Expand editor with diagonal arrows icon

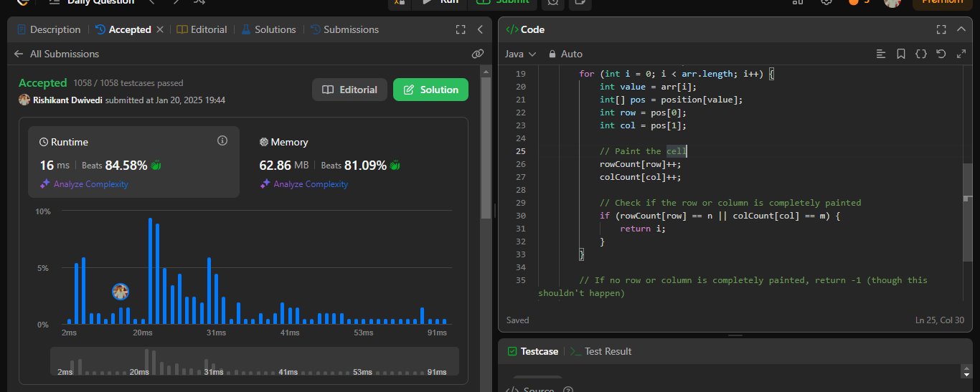point(961,54)
